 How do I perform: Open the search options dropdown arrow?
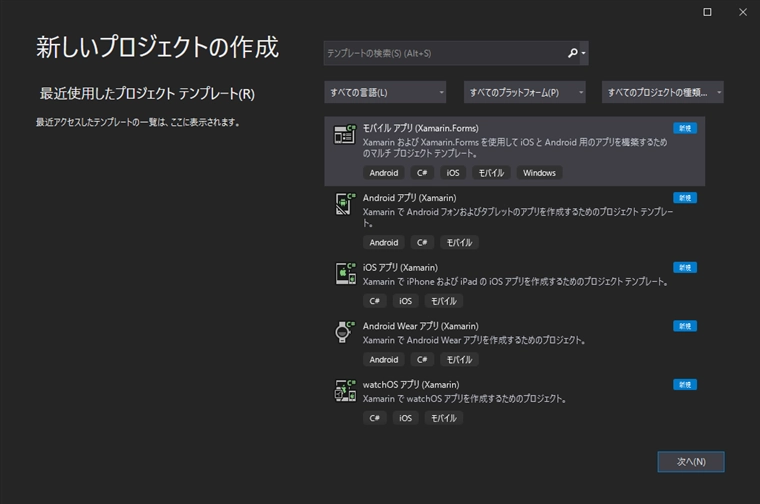click(584, 53)
